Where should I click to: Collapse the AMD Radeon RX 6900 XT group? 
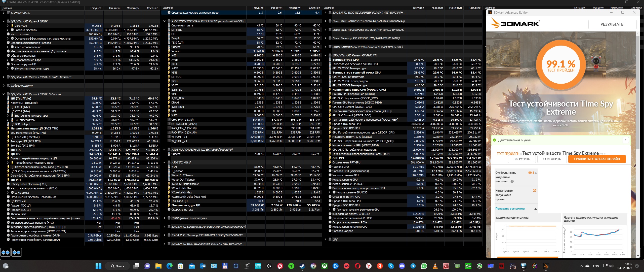coord(325,55)
